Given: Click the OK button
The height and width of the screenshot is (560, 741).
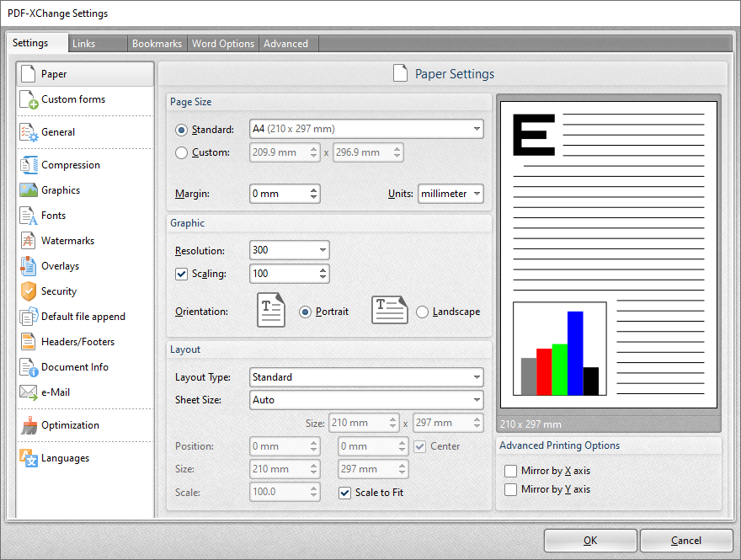Looking at the screenshot, I should pos(590,540).
